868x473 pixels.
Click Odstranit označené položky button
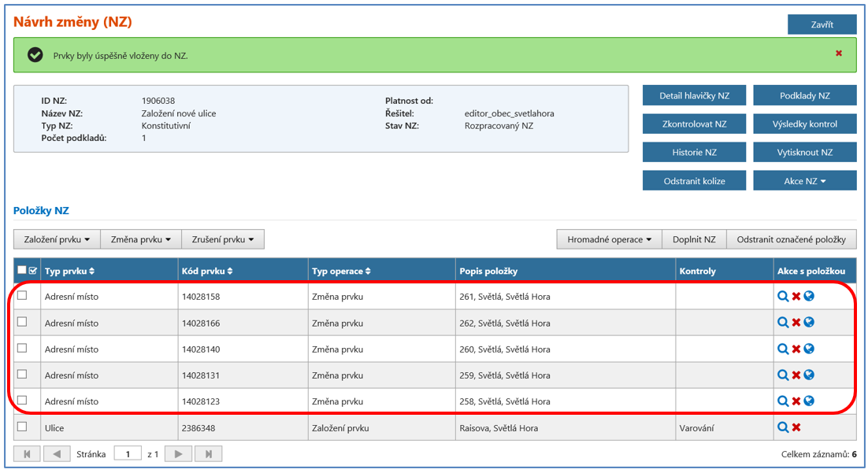tap(791, 239)
